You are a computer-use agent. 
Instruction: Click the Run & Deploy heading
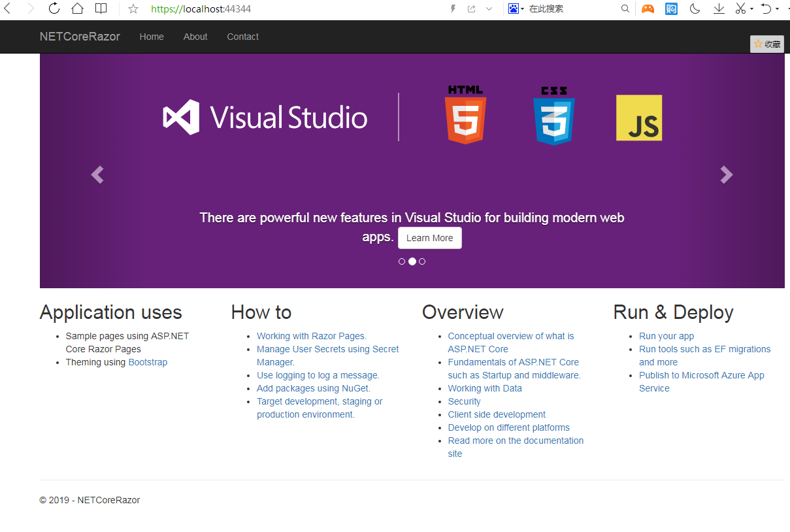pyautogui.click(x=674, y=312)
